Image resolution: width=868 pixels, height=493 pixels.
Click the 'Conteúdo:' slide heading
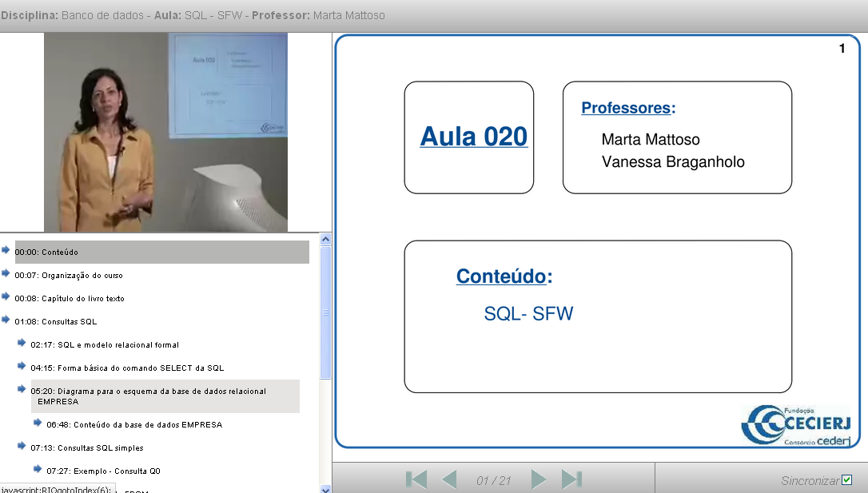[504, 276]
